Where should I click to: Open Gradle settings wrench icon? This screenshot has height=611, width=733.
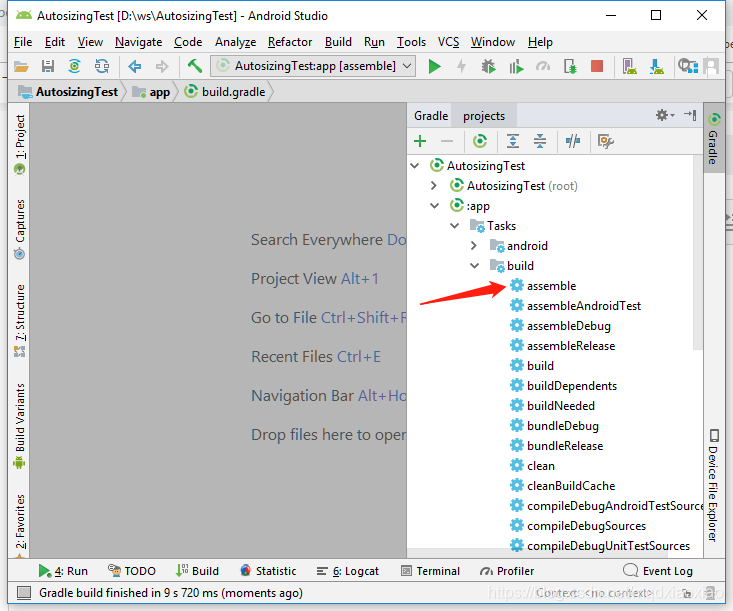pyautogui.click(x=605, y=141)
